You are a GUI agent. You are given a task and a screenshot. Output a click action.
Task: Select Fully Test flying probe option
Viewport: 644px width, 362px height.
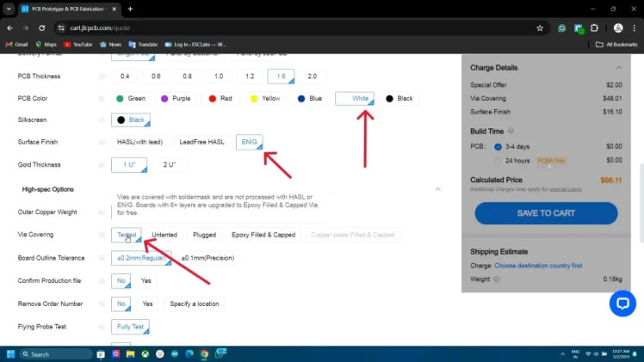(130, 327)
